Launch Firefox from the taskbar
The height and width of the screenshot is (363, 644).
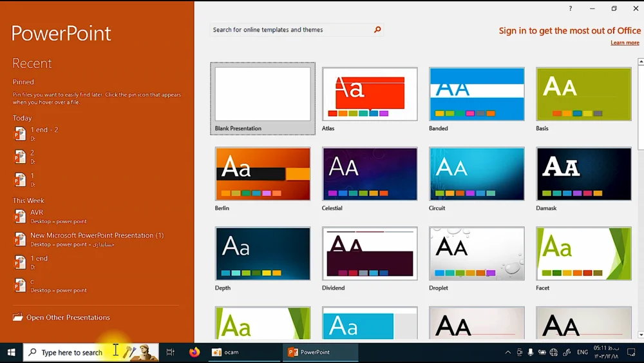click(x=194, y=352)
